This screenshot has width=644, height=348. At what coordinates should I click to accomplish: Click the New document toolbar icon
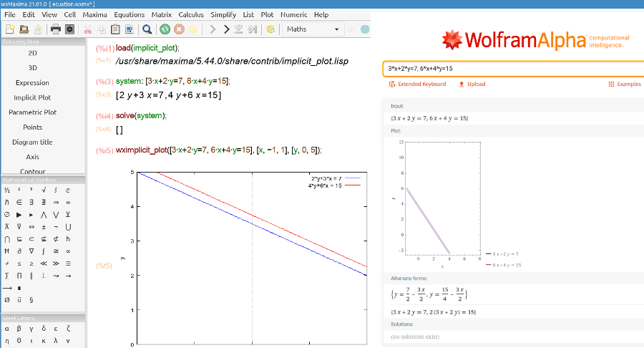(10, 29)
